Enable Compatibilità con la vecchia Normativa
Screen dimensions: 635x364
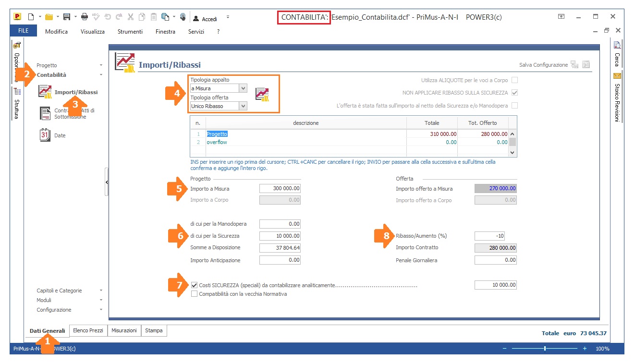195,294
